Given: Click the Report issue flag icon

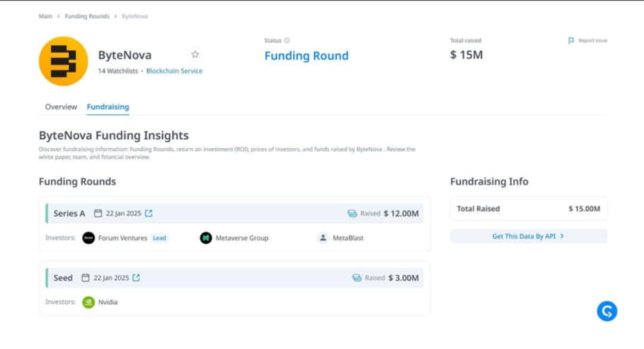Looking at the screenshot, I should click(571, 40).
